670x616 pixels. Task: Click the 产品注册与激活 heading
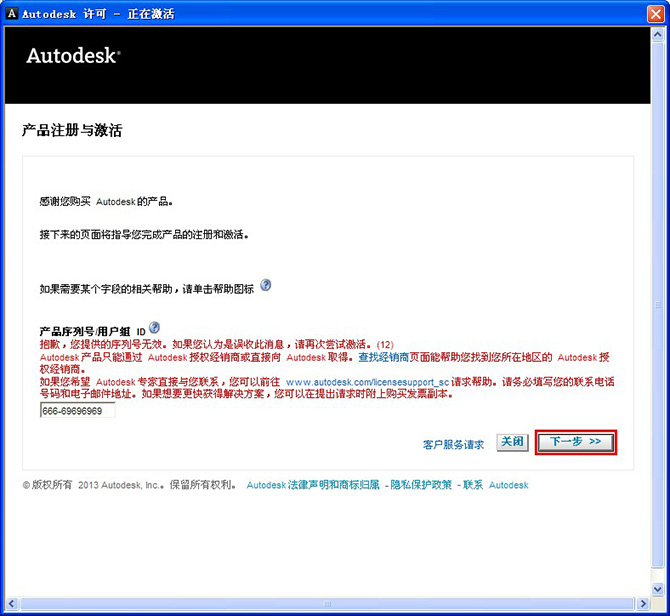point(72,130)
